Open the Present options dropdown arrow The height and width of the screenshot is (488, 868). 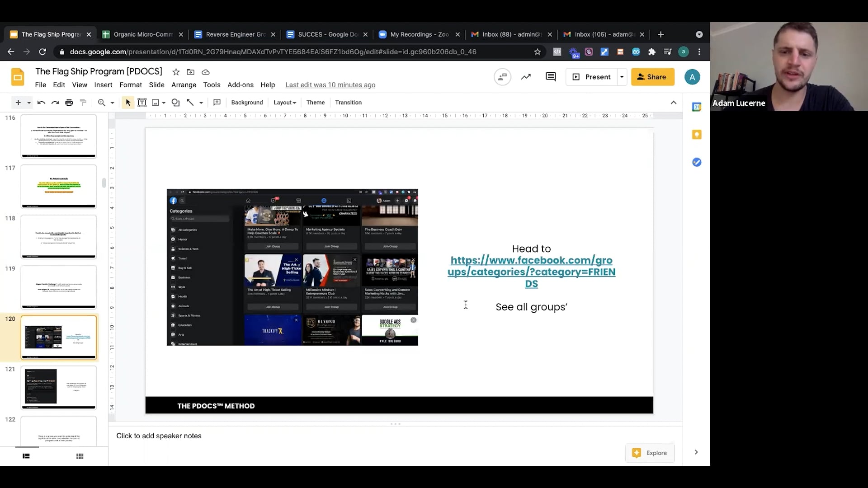(x=622, y=77)
